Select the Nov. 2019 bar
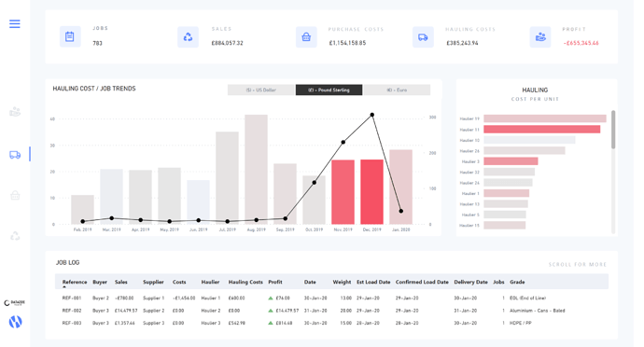Screen dimensions: 644x347 (x=343, y=192)
